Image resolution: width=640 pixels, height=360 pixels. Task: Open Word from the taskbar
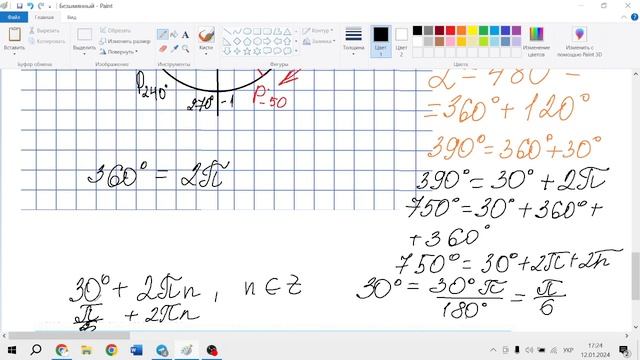click(x=136, y=350)
